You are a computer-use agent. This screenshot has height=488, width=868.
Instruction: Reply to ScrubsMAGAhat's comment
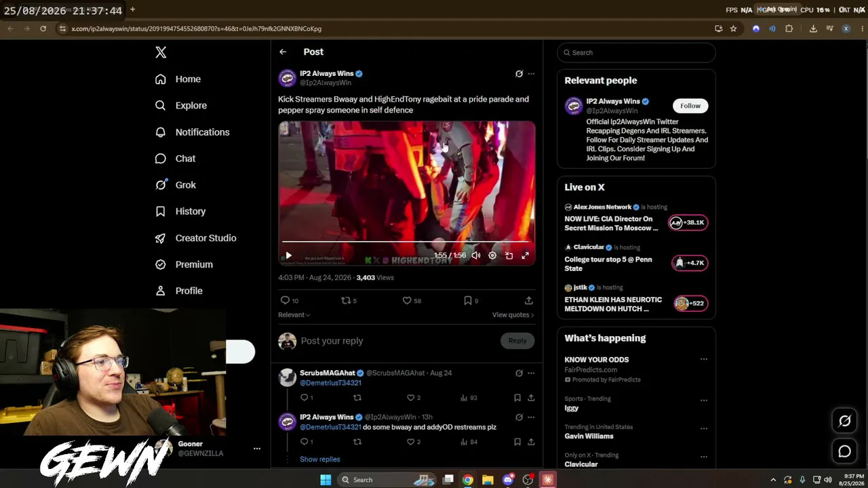click(x=304, y=398)
